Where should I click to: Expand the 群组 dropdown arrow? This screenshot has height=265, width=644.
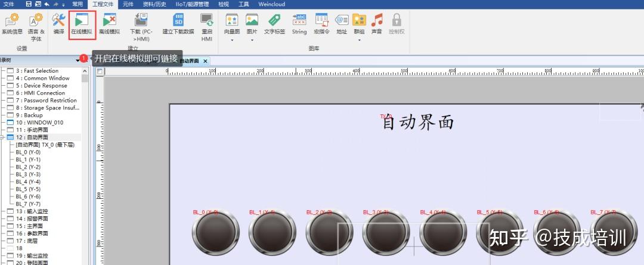pos(360,40)
